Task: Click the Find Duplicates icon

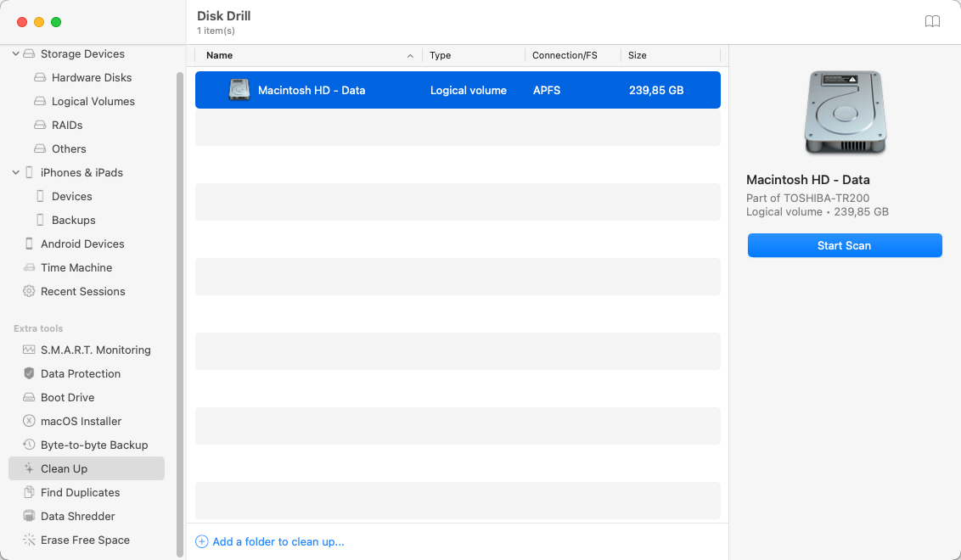Action: 29,492
